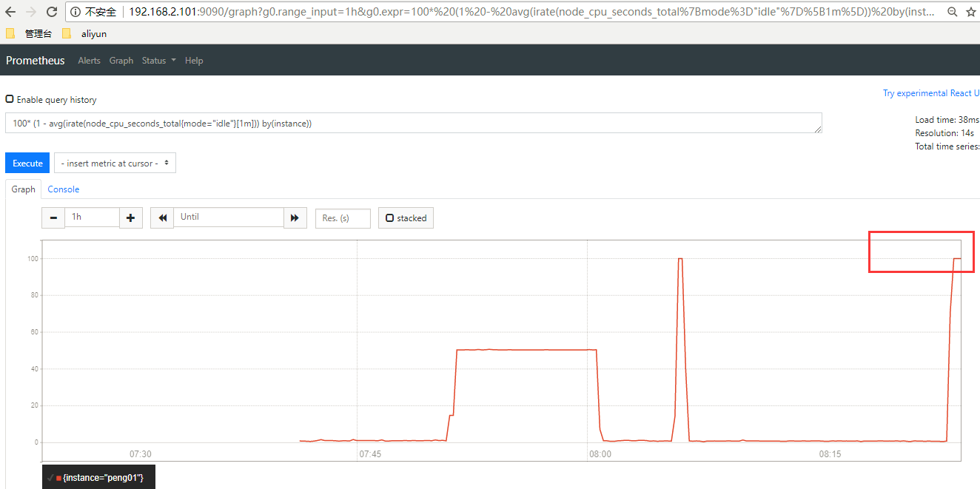Open the Graph nav item
This screenshot has width=980, height=489.
click(121, 61)
